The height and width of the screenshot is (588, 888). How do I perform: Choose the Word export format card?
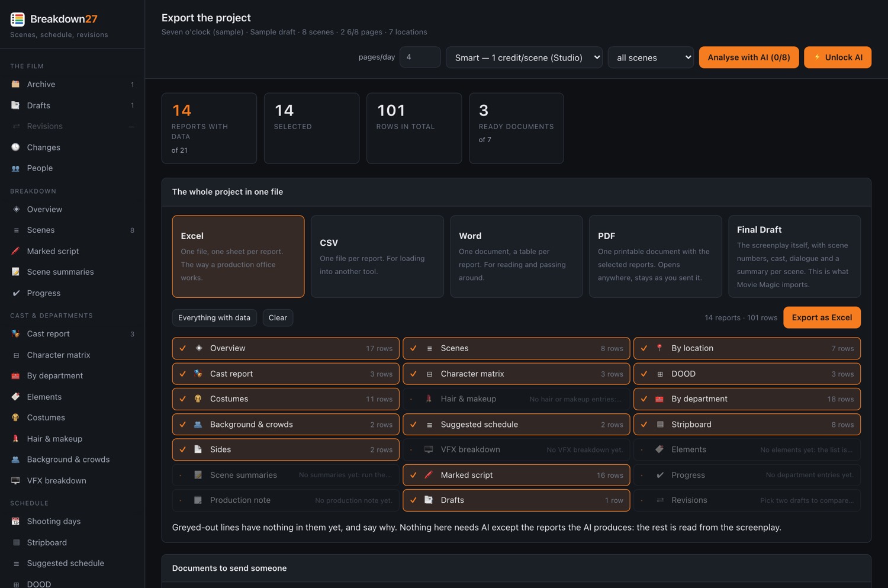516,256
